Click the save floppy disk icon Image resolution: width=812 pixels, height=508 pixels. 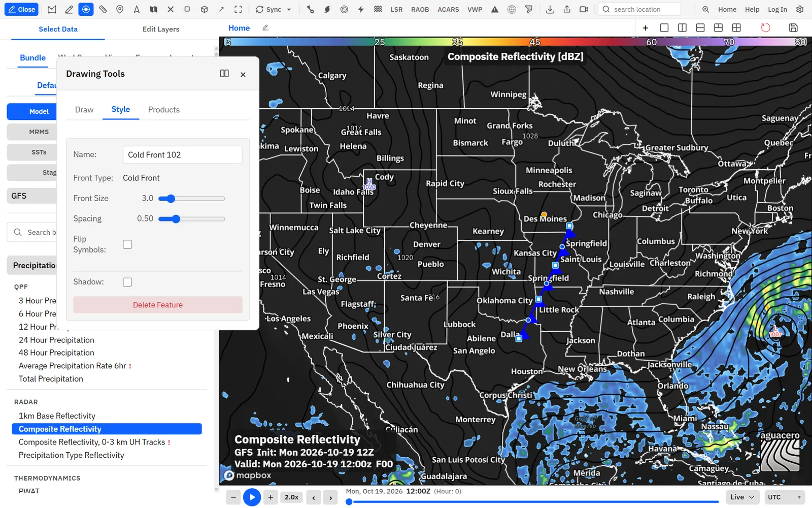[793, 28]
